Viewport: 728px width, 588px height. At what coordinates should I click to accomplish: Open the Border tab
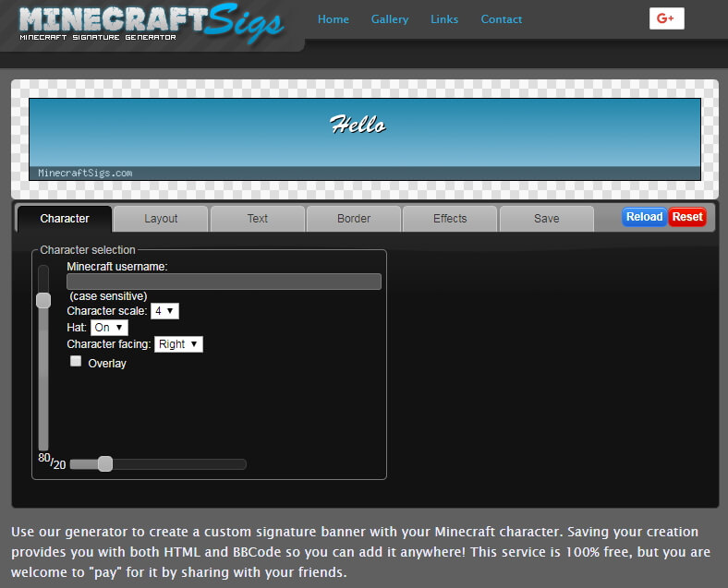coord(354,219)
